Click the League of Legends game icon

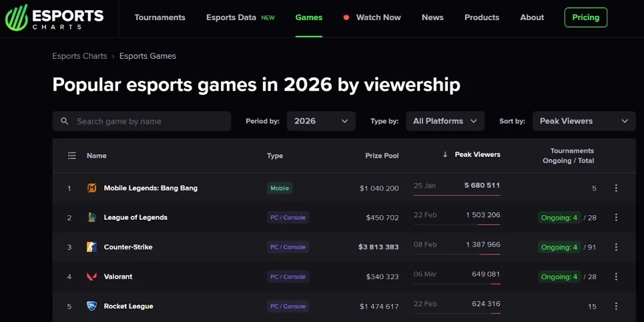click(91, 218)
